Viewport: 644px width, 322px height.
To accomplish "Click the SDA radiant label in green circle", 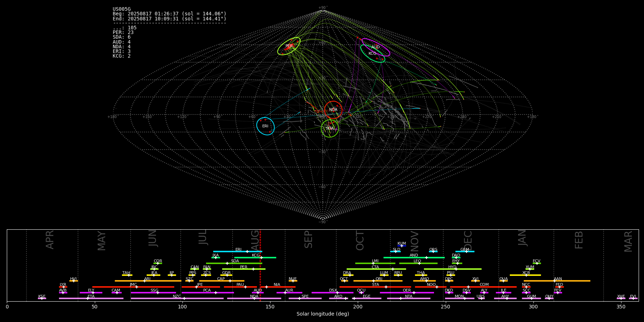I will tap(330, 128).
